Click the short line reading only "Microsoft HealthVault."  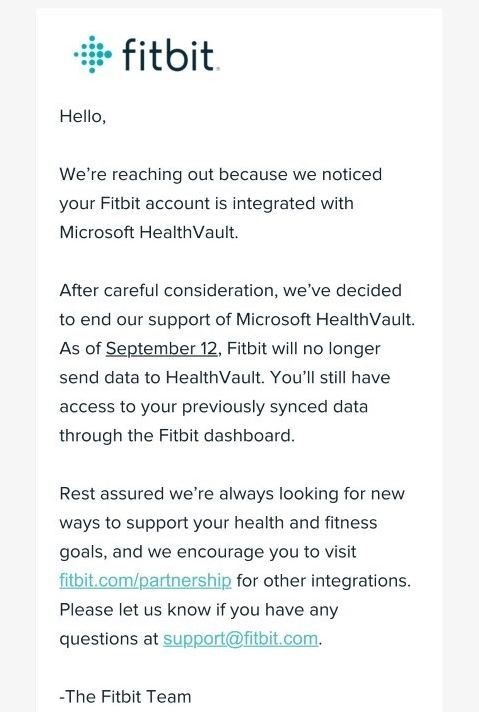coord(149,232)
